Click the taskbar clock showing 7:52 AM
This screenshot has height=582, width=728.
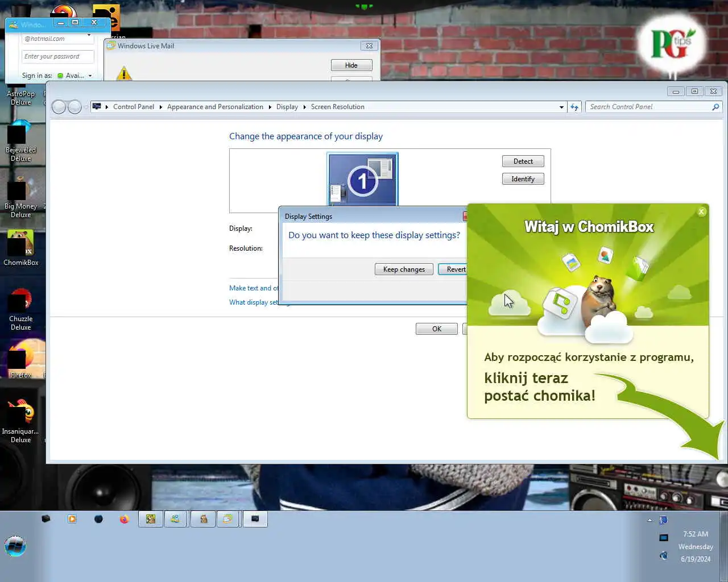click(x=696, y=546)
